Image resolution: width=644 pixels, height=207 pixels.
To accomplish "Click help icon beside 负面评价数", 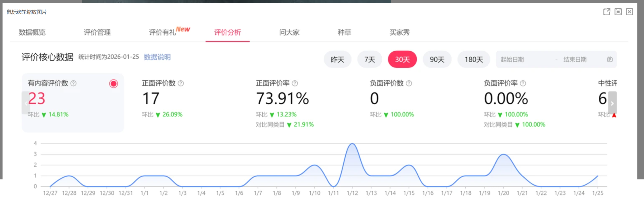I will pyautogui.click(x=409, y=83).
